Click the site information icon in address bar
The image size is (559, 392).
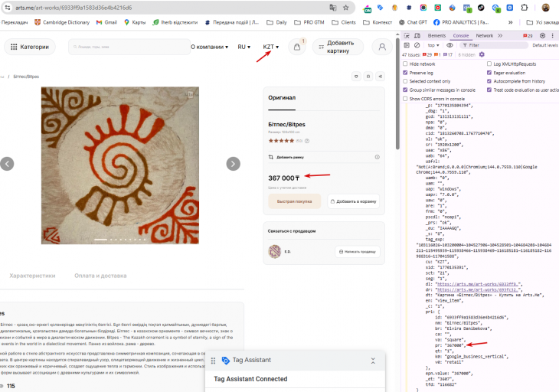(8, 8)
